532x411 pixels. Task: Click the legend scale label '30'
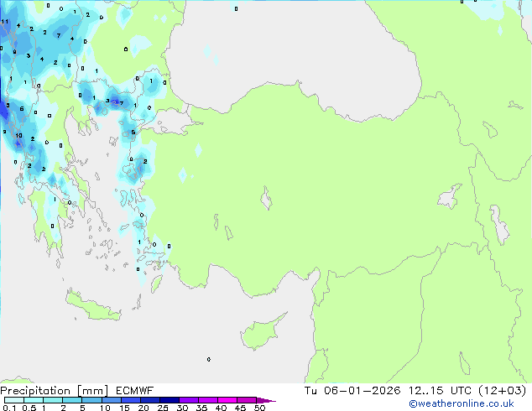click(182, 408)
